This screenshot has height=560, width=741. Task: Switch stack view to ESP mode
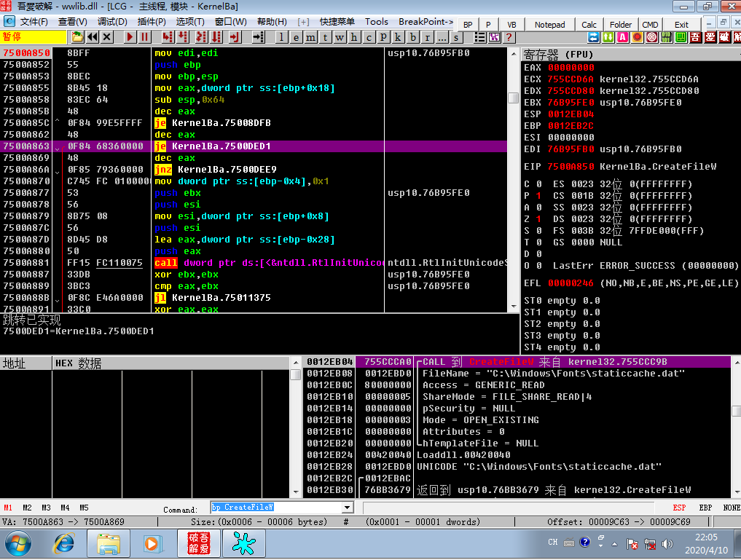(x=679, y=508)
